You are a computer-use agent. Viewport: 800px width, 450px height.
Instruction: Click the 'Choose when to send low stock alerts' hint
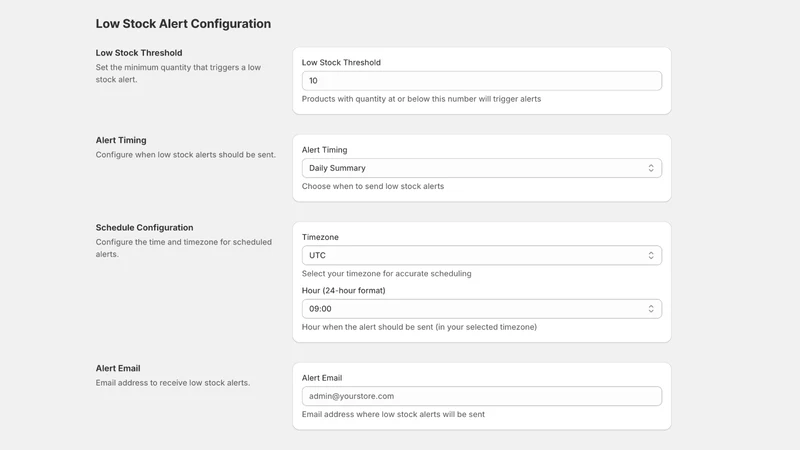[x=372, y=186]
